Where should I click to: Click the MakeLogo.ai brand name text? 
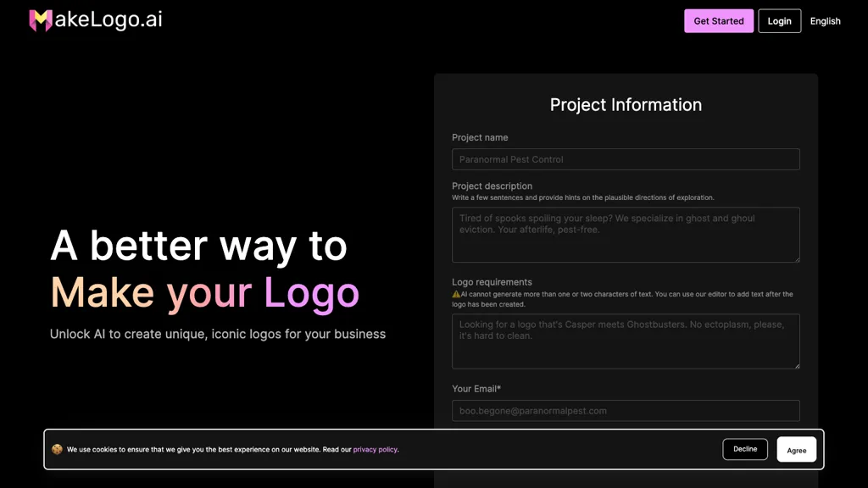(x=108, y=20)
